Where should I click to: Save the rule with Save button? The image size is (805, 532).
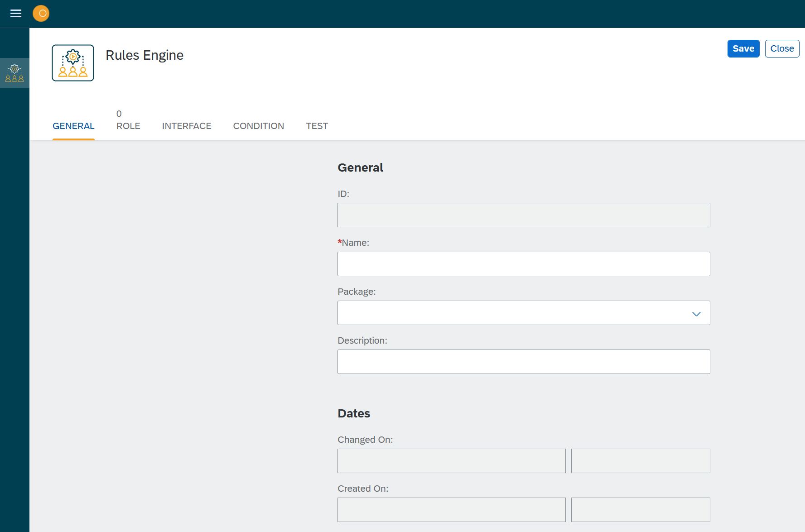(x=743, y=48)
